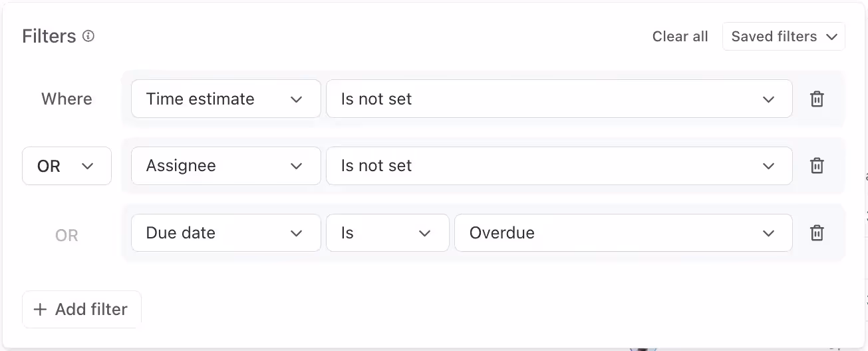Click the chevron next to the OR operator
Image resolution: width=868 pixels, height=351 pixels.
tap(87, 167)
